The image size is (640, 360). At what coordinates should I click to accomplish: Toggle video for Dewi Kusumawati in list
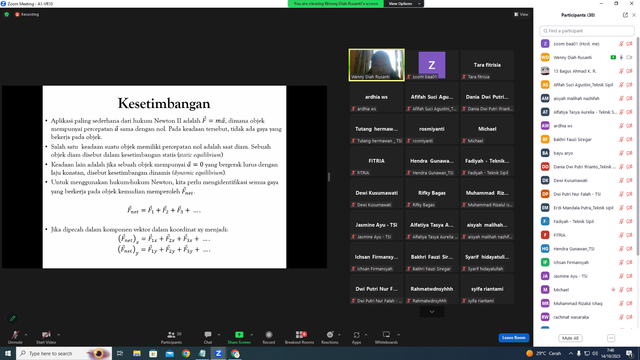coord(629,180)
